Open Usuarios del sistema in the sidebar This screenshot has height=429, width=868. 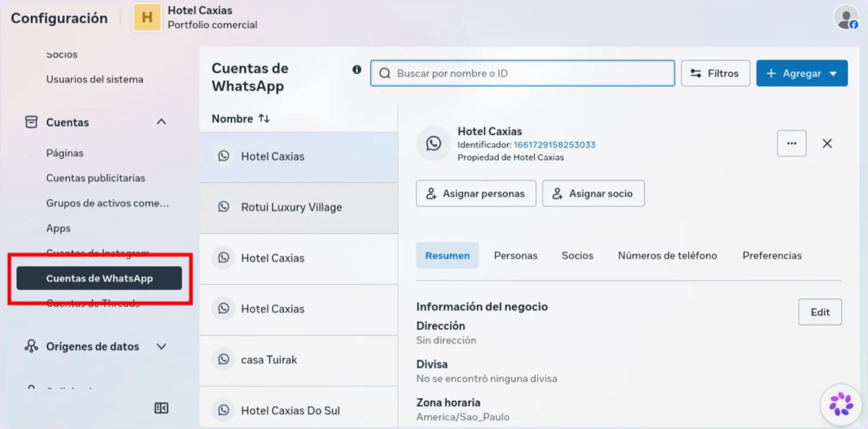coord(95,79)
